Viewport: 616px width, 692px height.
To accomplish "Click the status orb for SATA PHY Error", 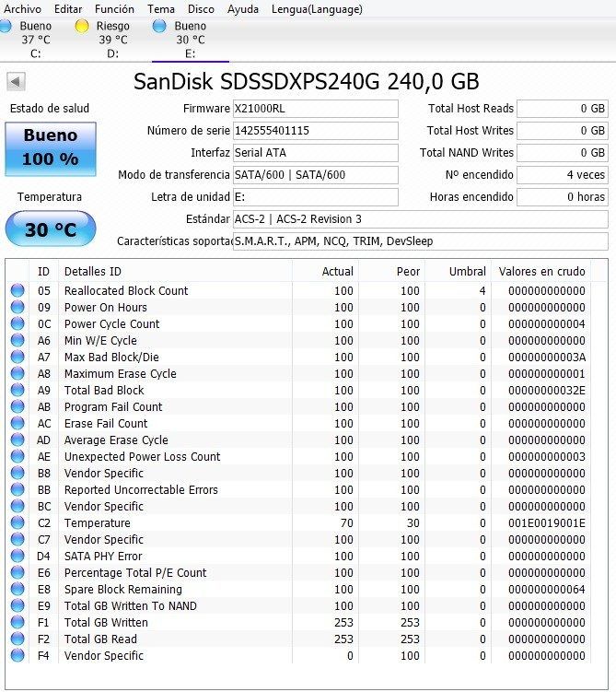I will pyautogui.click(x=17, y=557).
